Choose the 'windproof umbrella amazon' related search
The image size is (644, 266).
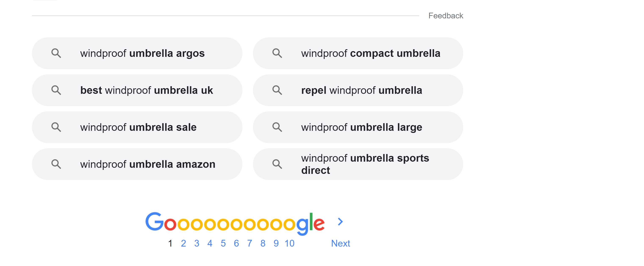[137, 164]
